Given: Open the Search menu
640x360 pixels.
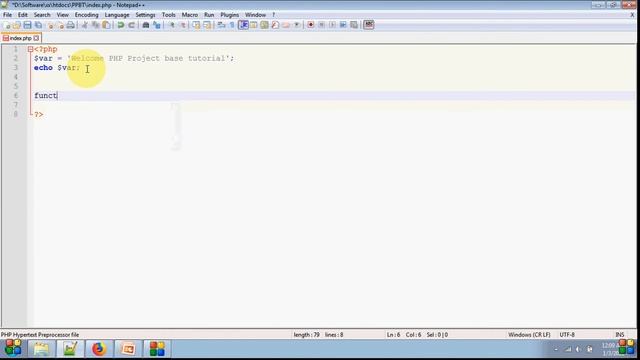Looking at the screenshot, I should (x=42, y=15).
